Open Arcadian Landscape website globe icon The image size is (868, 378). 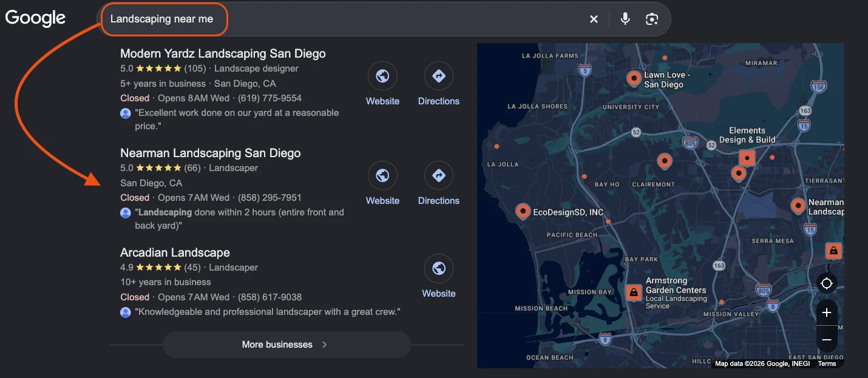pos(439,269)
